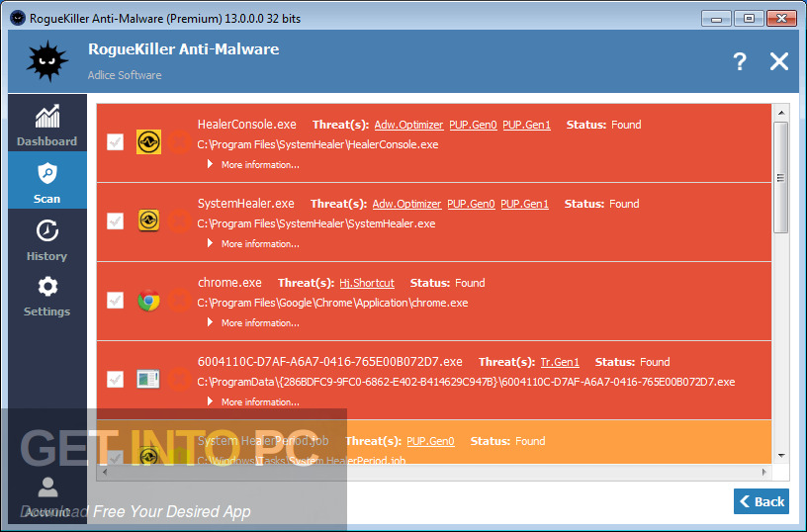Select the HealerConsole.exe file path text
Image resolution: width=807 pixels, height=532 pixels.
click(317, 144)
